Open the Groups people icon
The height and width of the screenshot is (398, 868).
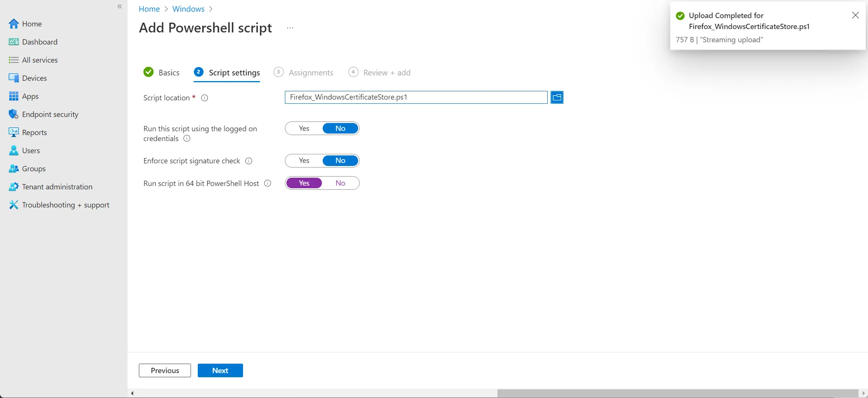point(14,169)
